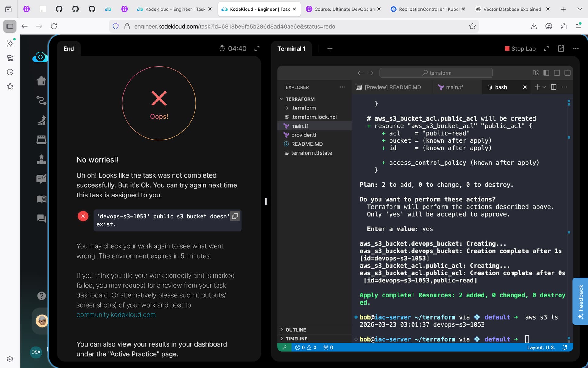Toggle the primary side bar in the editor

[x=546, y=73]
